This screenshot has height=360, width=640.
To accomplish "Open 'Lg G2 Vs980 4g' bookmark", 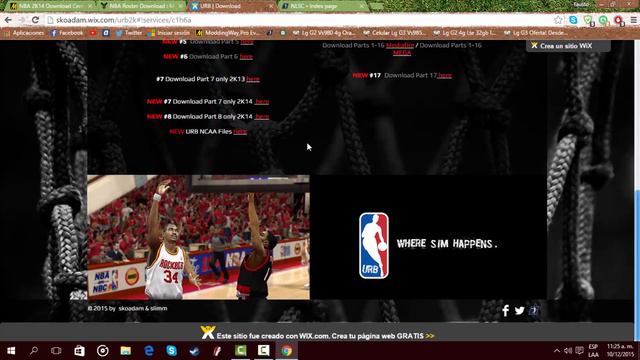I will tap(324, 33).
